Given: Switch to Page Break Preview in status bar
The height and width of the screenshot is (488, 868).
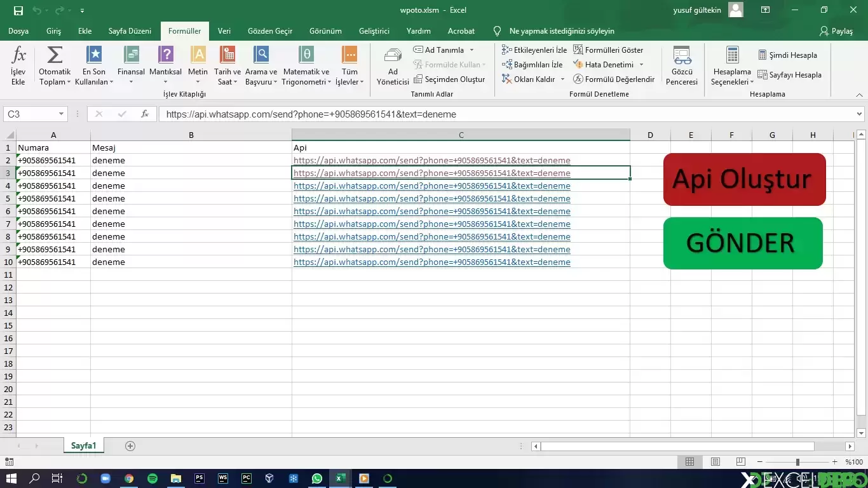Looking at the screenshot, I should 740,462.
